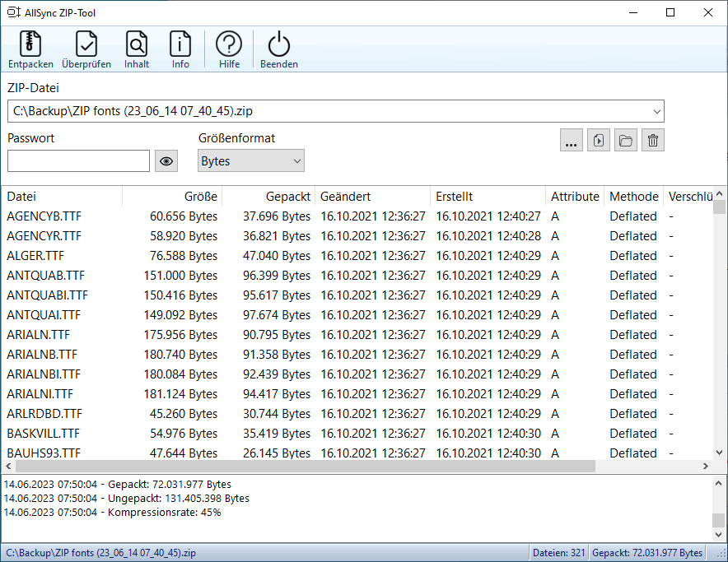Sort by the Geändert column header
The image size is (728, 562).
372,197
